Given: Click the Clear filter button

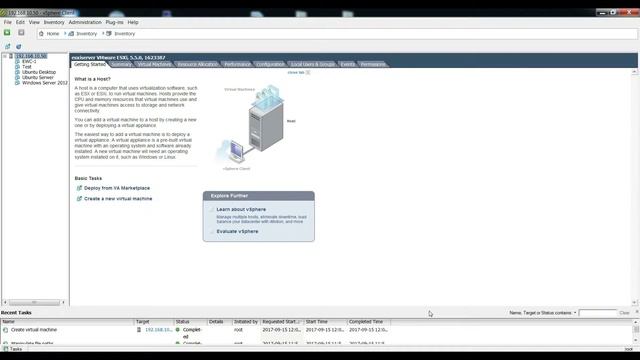Looking at the screenshot, I should pyautogui.click(x=624, y=313).
